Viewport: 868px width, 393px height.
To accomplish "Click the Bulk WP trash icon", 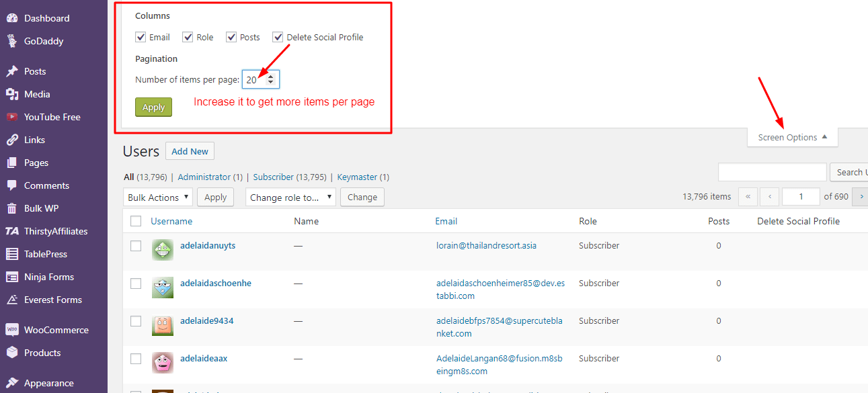I will (x=12, y=208).
